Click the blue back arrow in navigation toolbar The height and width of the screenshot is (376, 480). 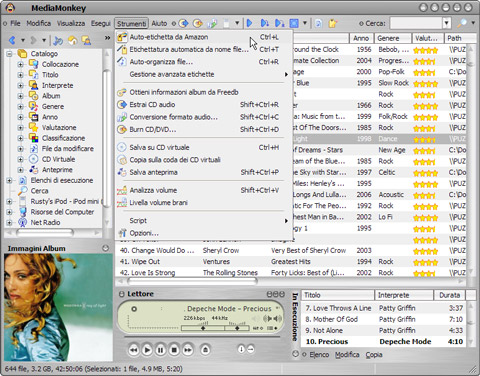click(12, 40)
